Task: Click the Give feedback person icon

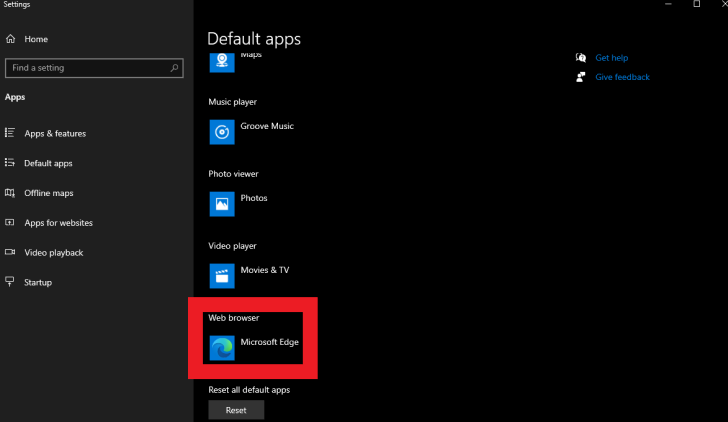Action: point(581,77)
